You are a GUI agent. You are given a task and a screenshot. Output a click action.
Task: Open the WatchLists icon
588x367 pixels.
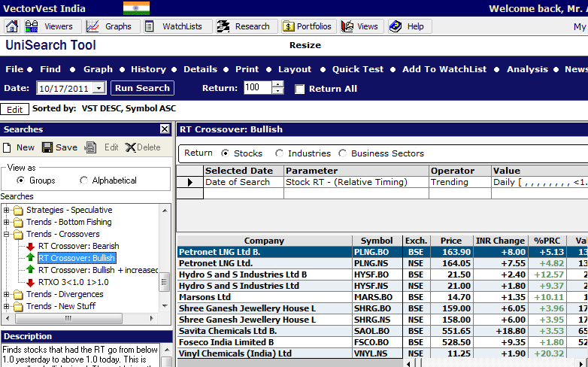[x=150, y=26]
